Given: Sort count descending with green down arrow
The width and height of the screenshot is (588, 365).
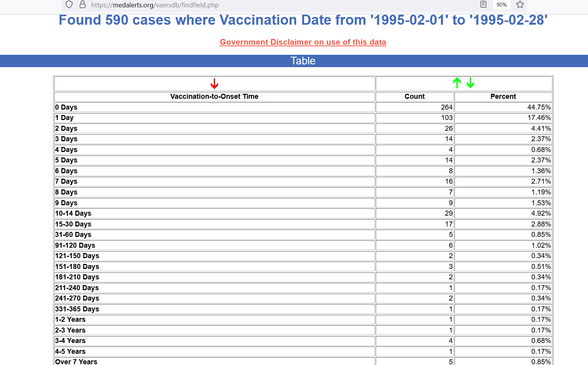Looking at the screenshot, I should (470, 83).
